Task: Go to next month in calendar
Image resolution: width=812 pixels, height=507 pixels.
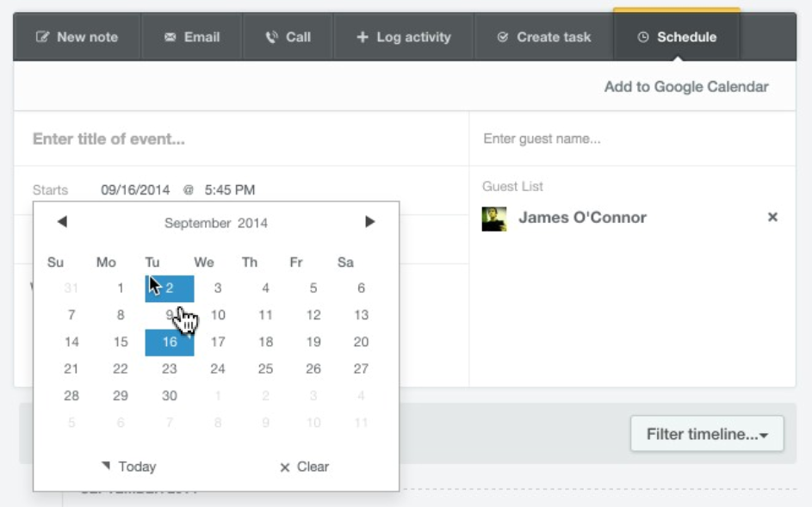Action: pyautogui.click(x=369, y=221)
